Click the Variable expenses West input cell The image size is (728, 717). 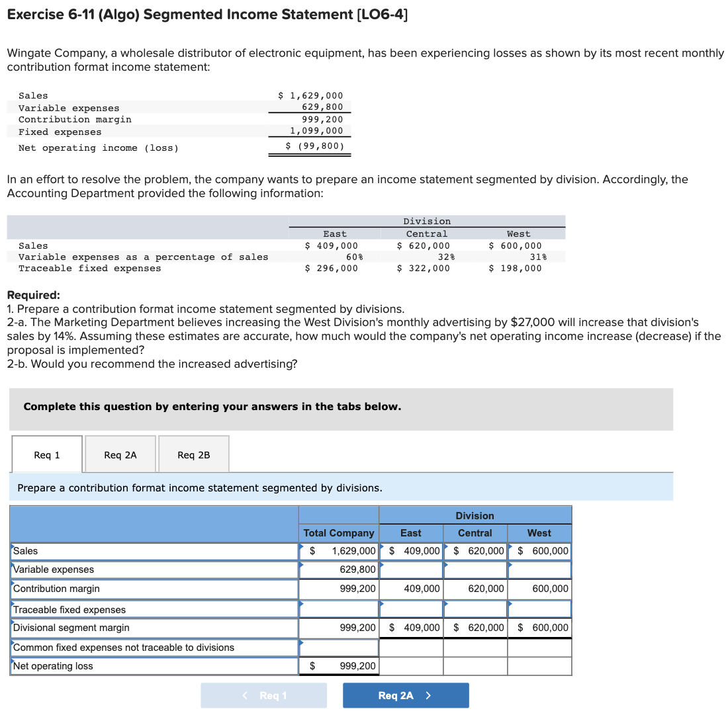[539, 569]
